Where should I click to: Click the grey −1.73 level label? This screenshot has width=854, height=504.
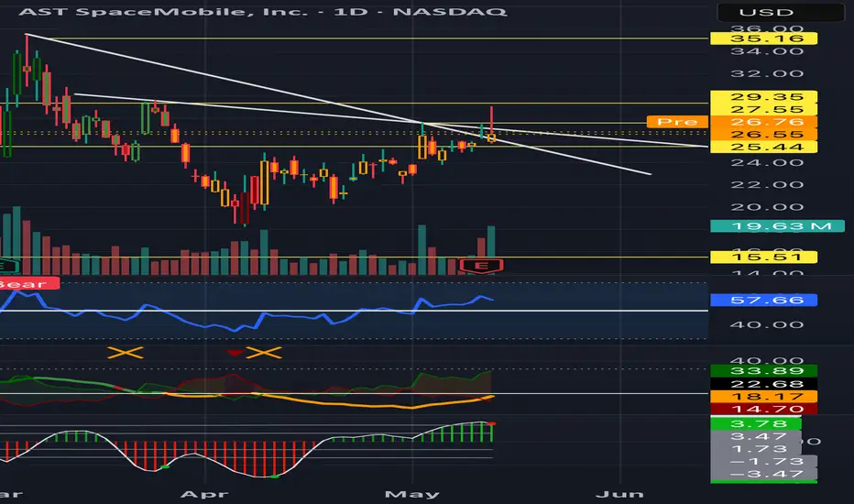[763, 462]
